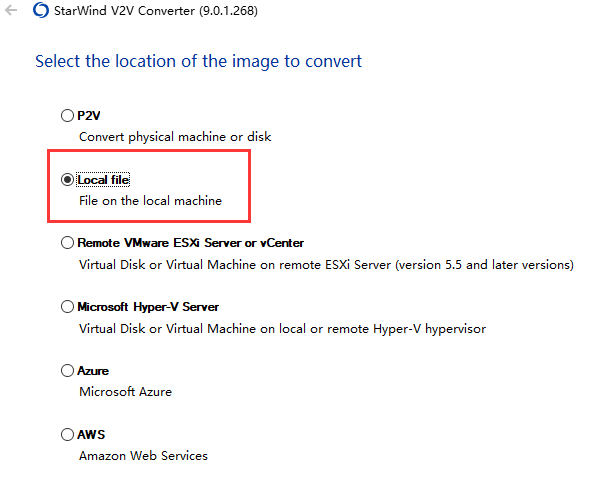Select Microsoft Hyper-V Server radio button

click(x=67, y=306)
